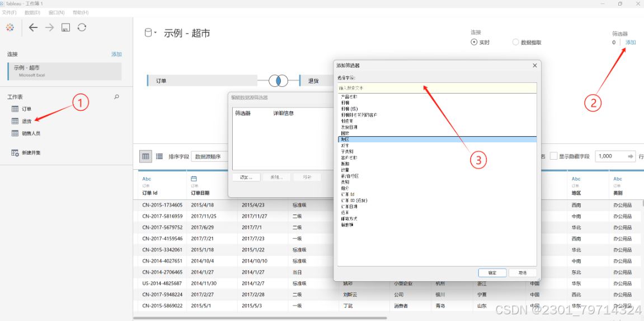Save the workbook with the disk icon

click(65, 27)
